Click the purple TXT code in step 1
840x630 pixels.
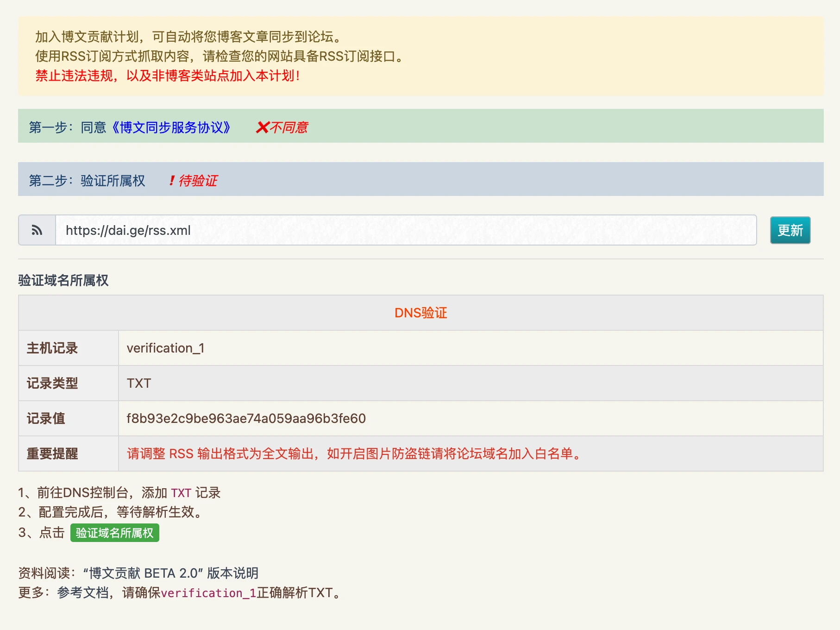point(181,493)
